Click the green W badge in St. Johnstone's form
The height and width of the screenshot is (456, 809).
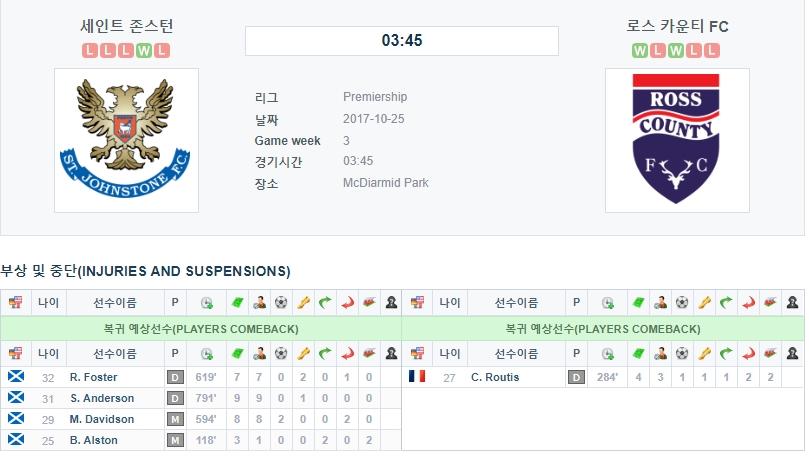tap(144, 51)
